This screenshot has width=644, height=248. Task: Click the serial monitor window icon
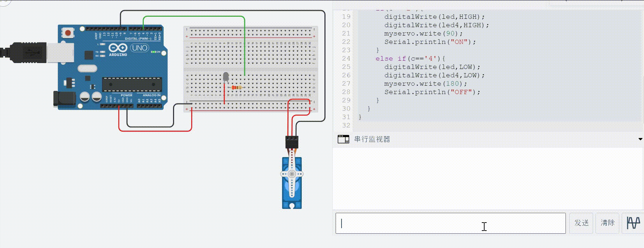343,139
